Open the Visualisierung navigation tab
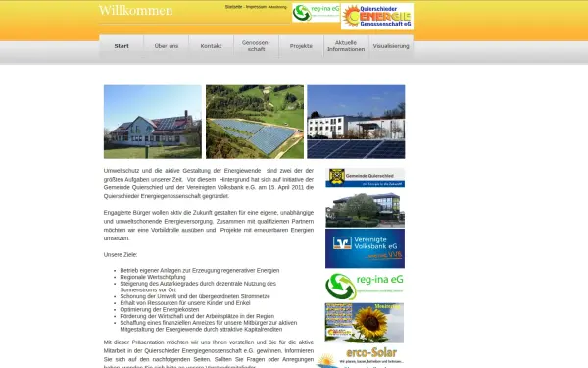Viewport: 588px width, 368px height. (391, 46)
